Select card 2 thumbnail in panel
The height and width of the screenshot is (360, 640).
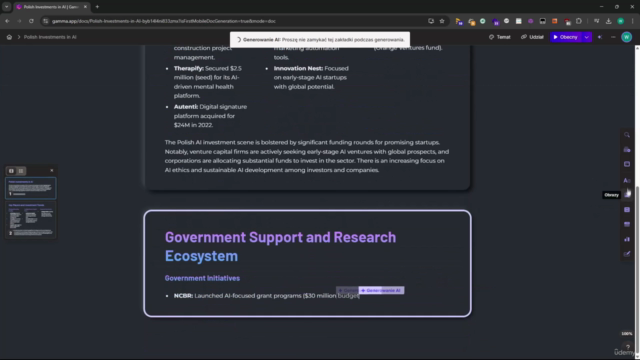pyautogui.click(x=31, y=220)
